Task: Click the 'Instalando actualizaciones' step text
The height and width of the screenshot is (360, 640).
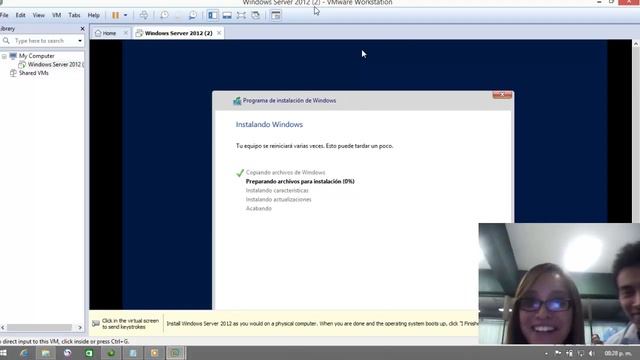Action: 278,200
